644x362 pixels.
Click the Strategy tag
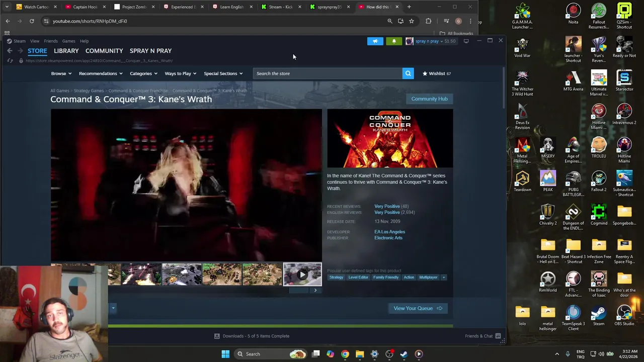[x=336, y=278]
